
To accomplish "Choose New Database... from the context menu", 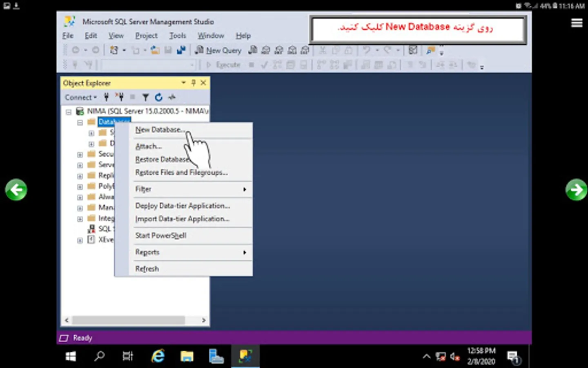I will (191, 130).
